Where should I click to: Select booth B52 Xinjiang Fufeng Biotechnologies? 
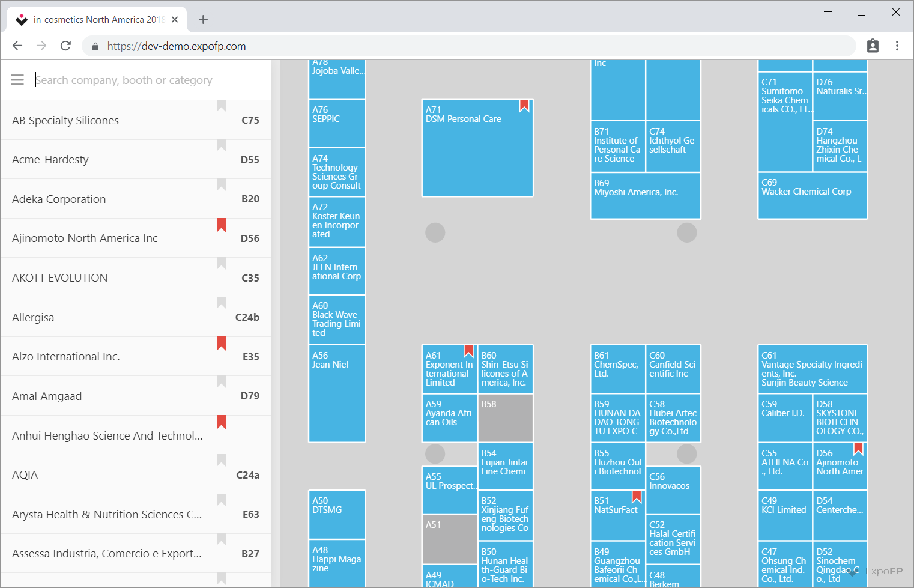[506, 515]
